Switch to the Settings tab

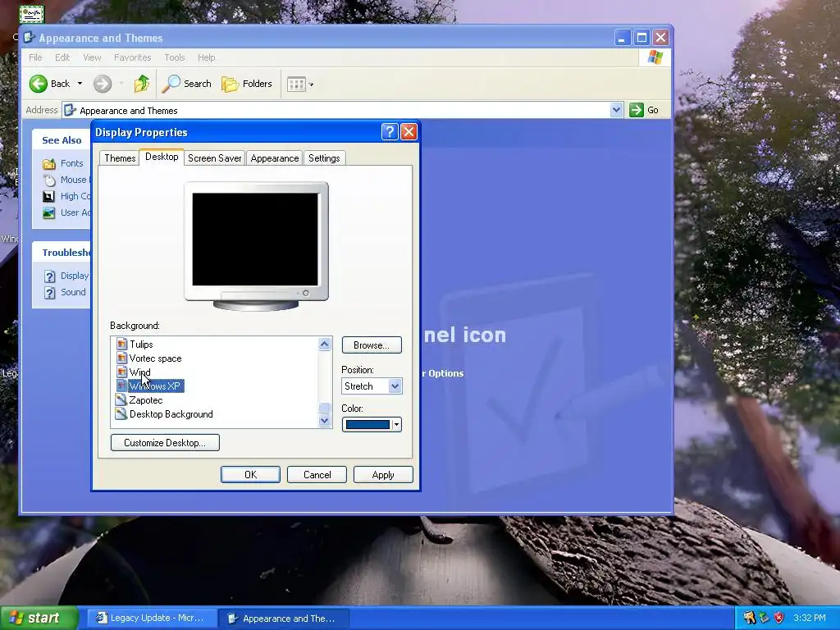[324, 158]
